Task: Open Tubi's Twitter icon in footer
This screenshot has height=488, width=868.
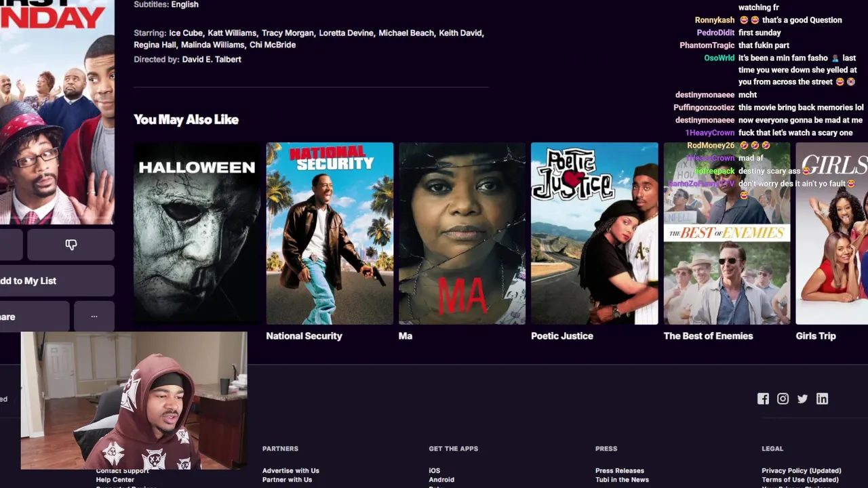Action: coord(802,399)
